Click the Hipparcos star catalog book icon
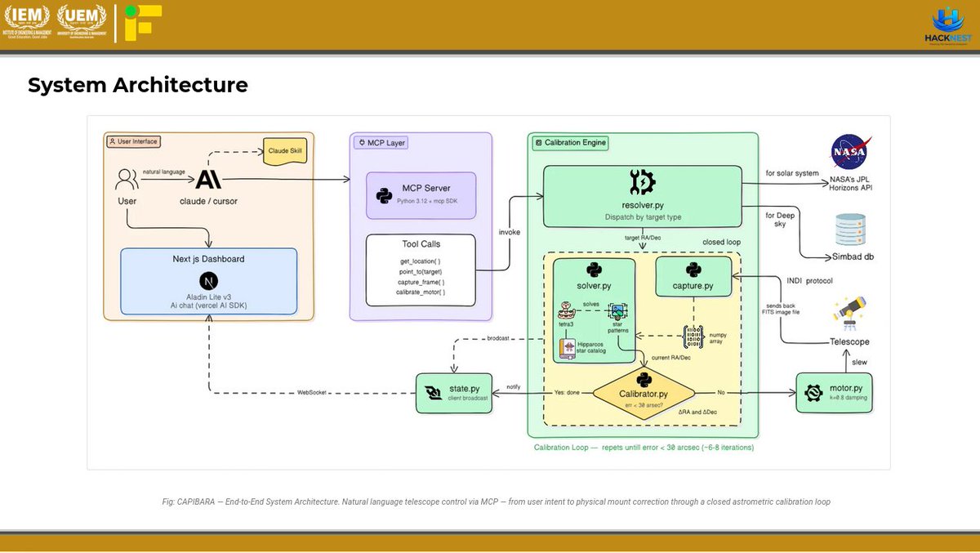The width and height of the screenshot is (980, 553). [567, 347]
